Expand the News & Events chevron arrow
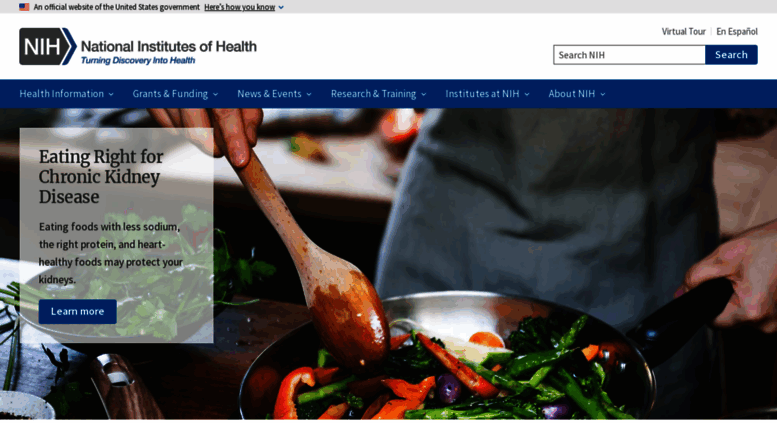777x423 pixels. pyautogui.click(x=309, y=94)
